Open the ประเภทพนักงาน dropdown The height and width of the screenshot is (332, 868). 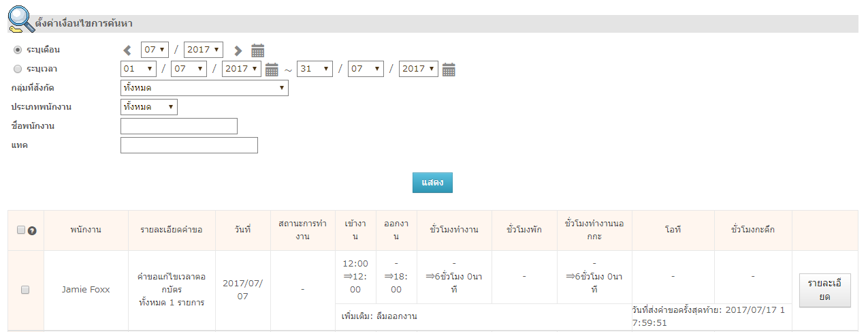pyautogui.click(x=149, y=107)
